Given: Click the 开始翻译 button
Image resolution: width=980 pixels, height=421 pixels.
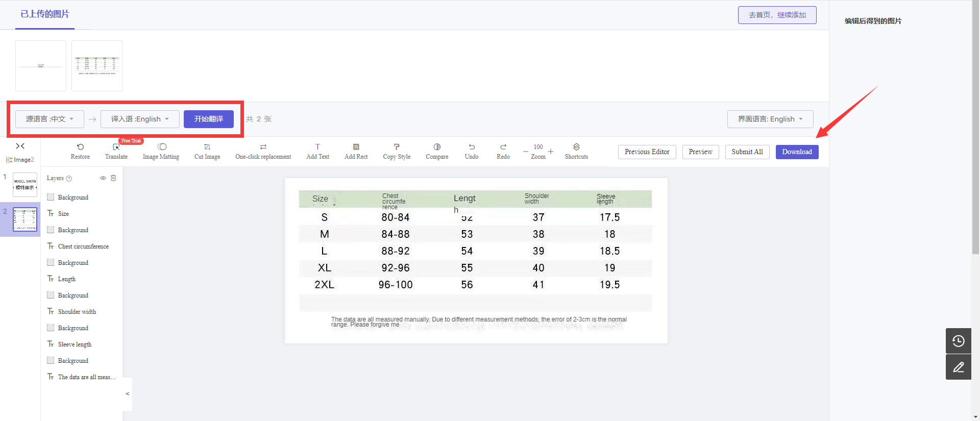Looking at the screenshot, I should (209, 119).
